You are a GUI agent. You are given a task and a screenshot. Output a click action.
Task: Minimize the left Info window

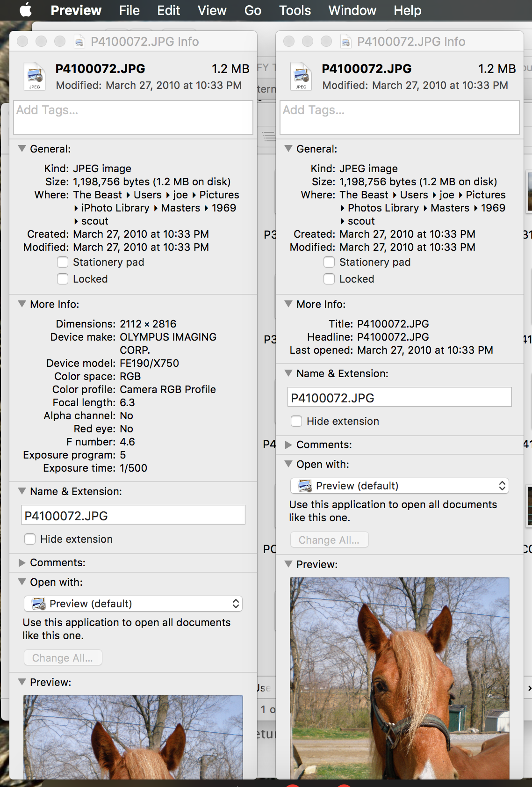(x=41, y=42)
